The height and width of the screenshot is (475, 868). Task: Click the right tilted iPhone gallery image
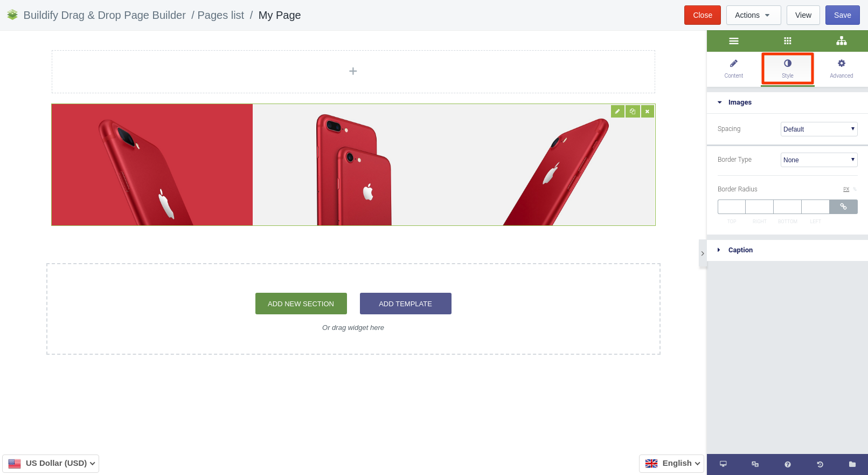coord(554,165)
